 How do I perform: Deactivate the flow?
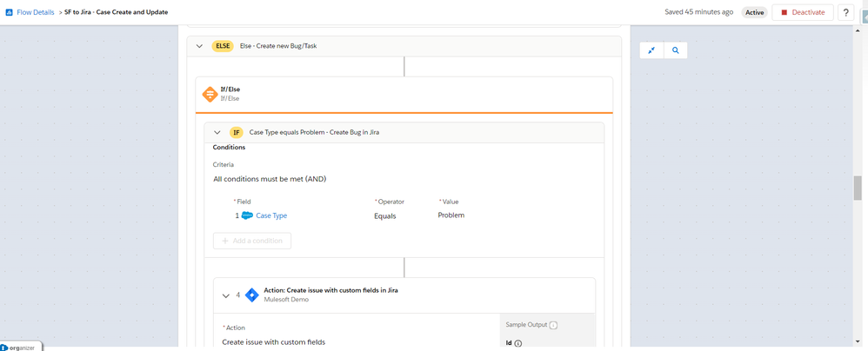[803, 12]
